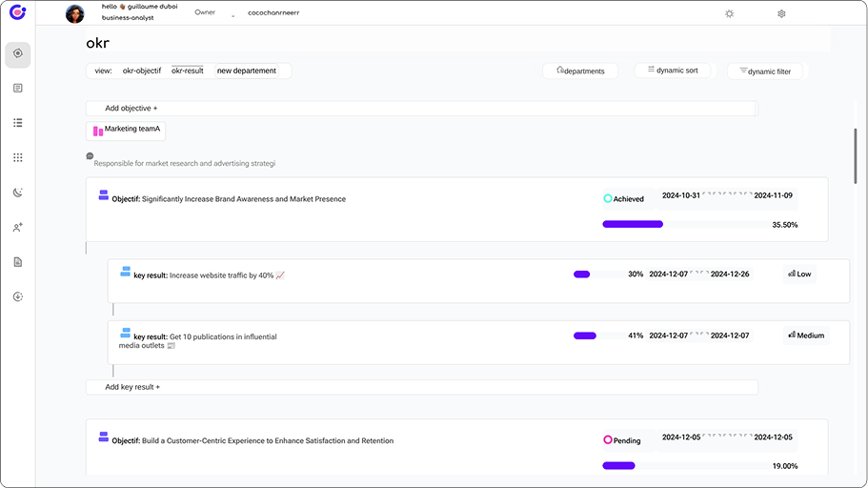Click Add key result +

click(421, 387)
